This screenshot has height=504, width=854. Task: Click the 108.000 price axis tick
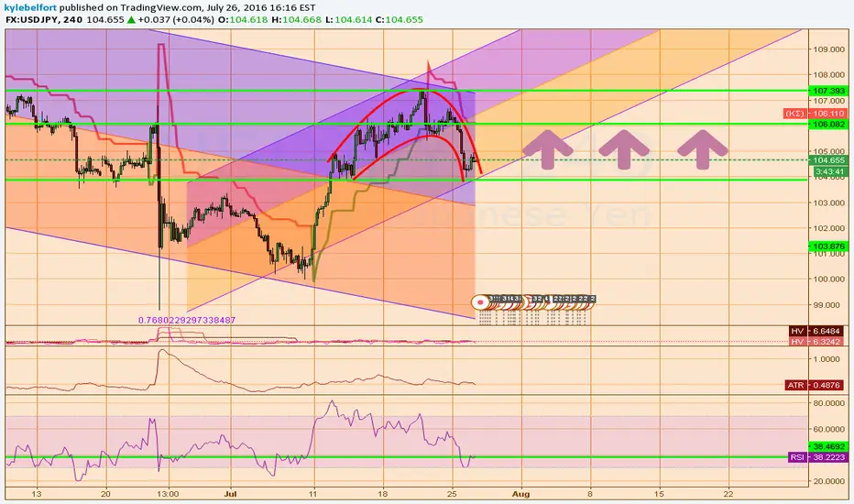(x=829, y=75)
